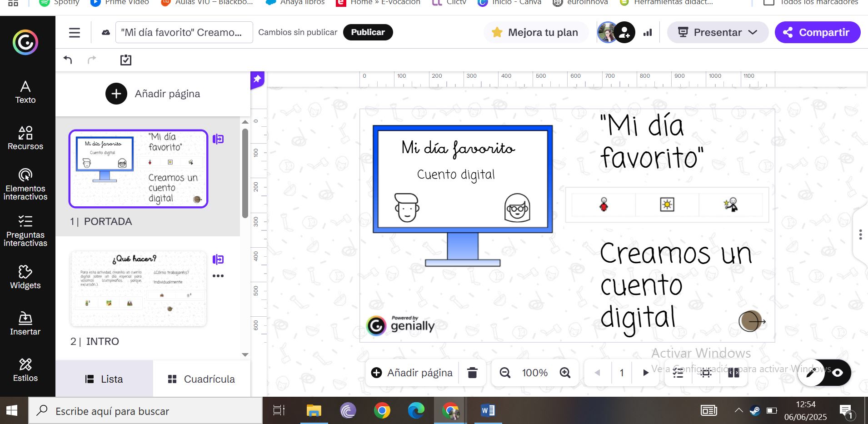
Task: Open Elementos interactivos panel
Action: [25, 185]
